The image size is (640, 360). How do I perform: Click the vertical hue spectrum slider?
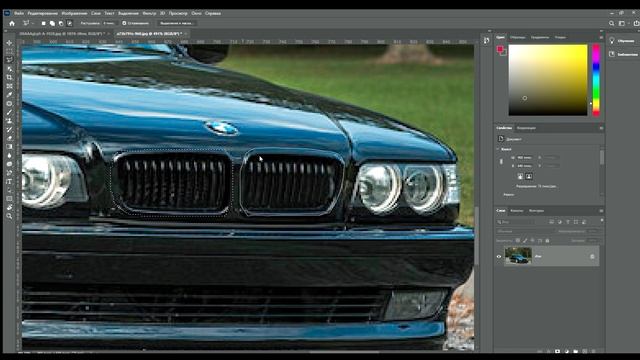click(596, 80)
